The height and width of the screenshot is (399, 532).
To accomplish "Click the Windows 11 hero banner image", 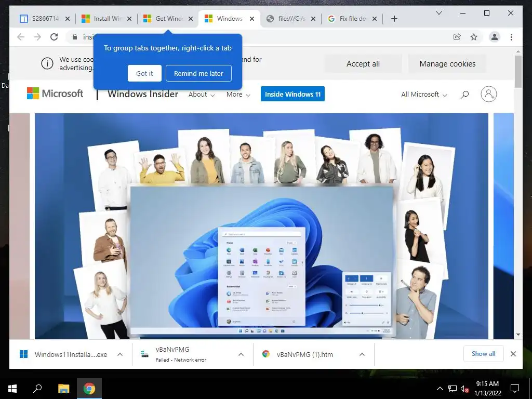I will (261, 226).
